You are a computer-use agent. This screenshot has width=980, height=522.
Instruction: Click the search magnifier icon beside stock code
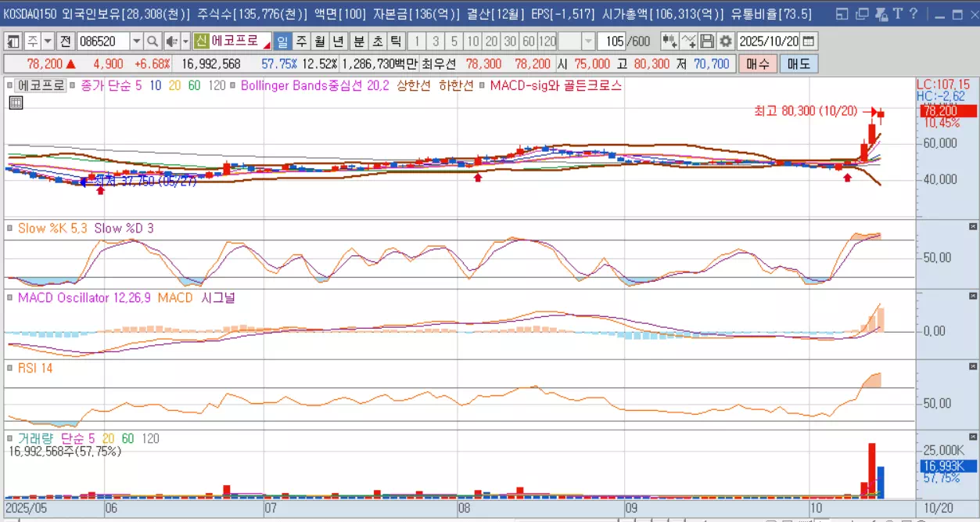pos(153,41)
